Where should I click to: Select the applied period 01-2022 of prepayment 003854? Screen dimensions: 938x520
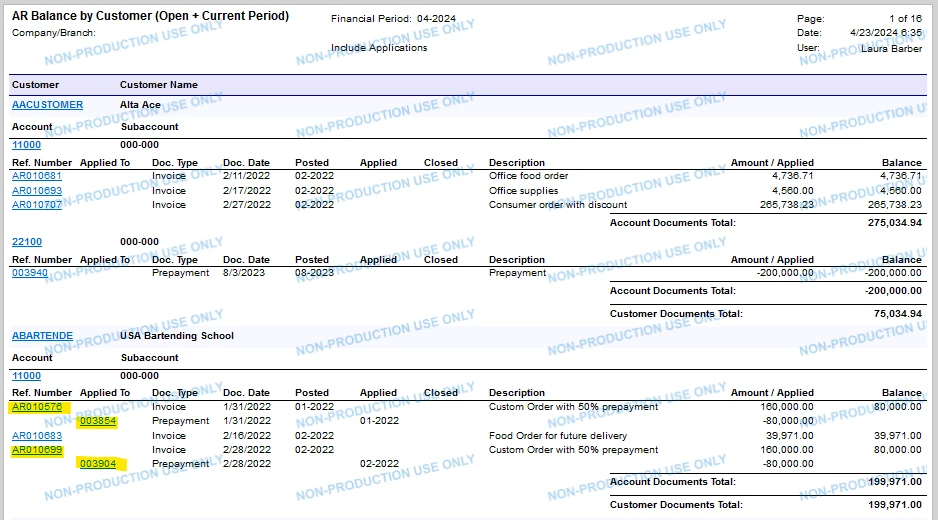point(379,421)
